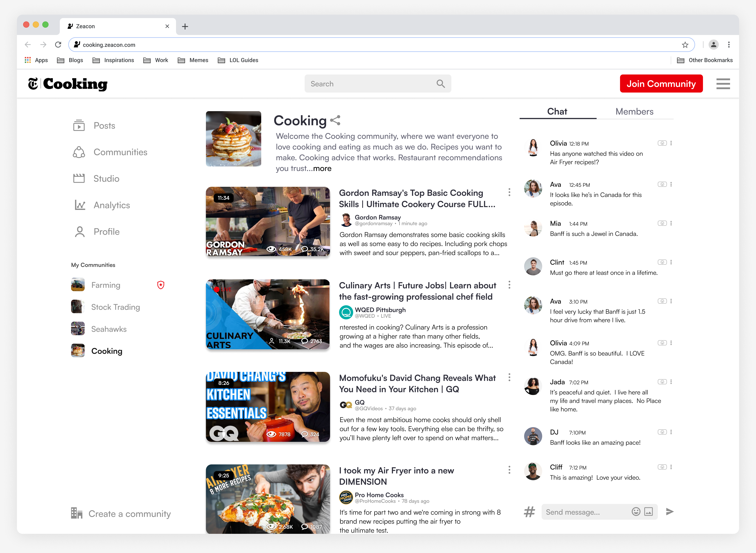The width and height of the screenshot is (756, 553).
Task: Click the Farming shield badge icon
Action: 161,285
